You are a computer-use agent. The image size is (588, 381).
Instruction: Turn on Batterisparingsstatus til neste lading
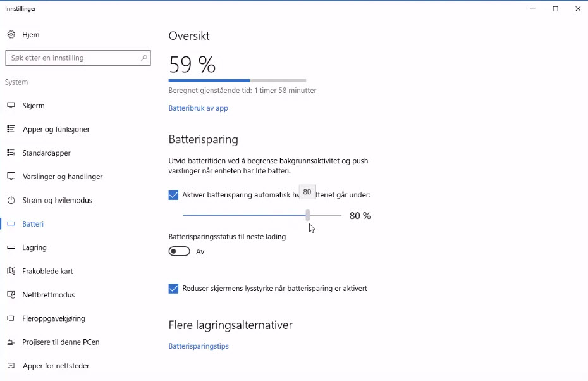click(x=180, y=251)
